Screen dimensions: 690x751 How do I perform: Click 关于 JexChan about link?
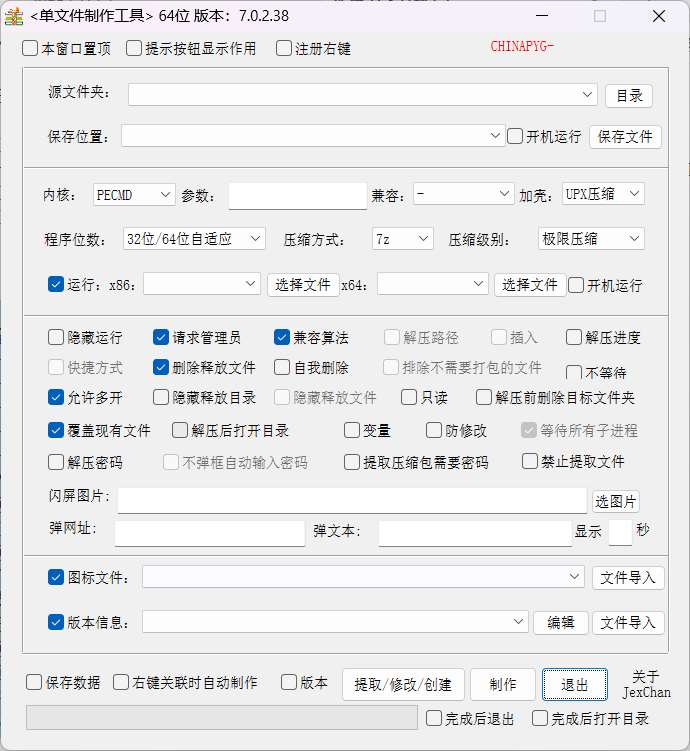(646, 685)
